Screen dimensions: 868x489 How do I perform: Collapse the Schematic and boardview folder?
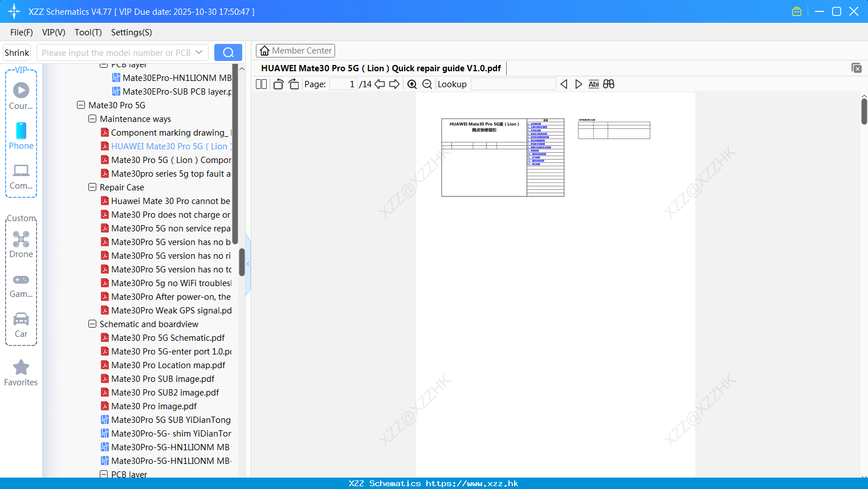tap(92, 324)
